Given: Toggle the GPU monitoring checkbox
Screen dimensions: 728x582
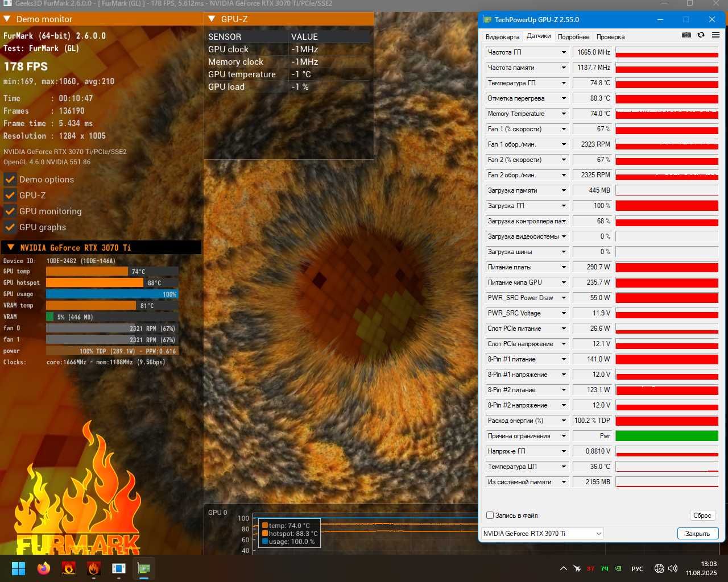Looking at the screenshot, I should (x=10, y=211).
